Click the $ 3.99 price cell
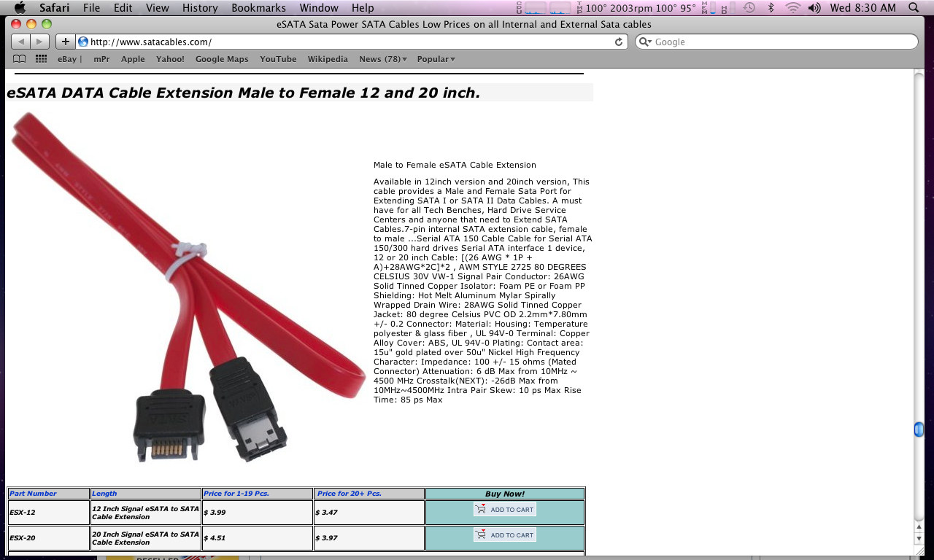 pyautogui.click(x=257, y=513)
